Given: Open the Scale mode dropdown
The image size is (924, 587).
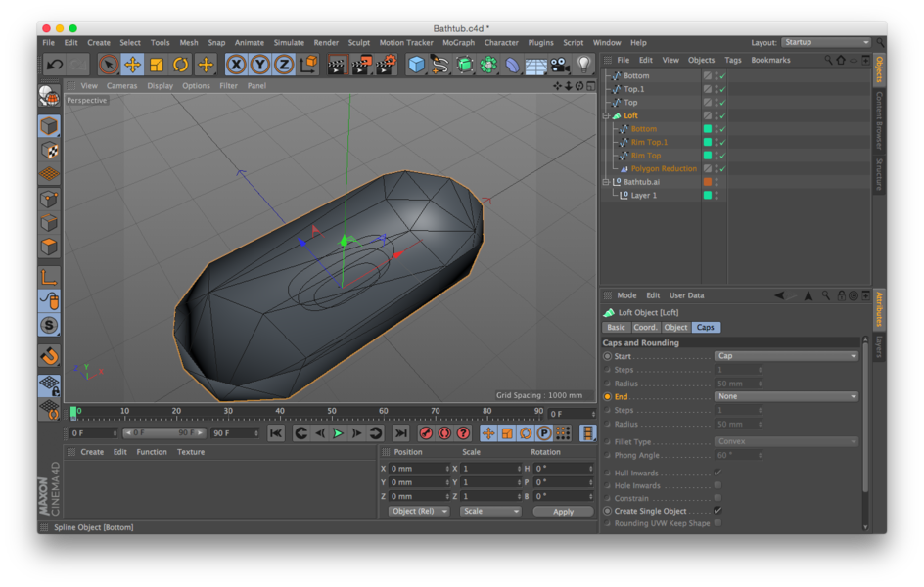Looking at the screenshot, I should [490, 511].
